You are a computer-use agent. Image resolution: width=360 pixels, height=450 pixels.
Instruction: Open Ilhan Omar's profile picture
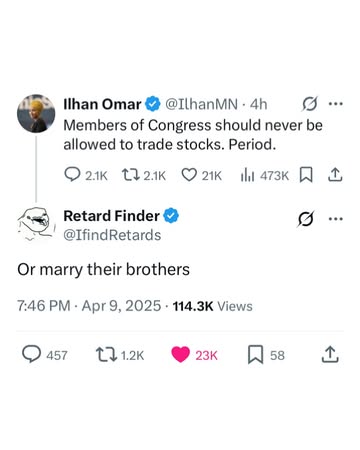click(x=36, y=114)
